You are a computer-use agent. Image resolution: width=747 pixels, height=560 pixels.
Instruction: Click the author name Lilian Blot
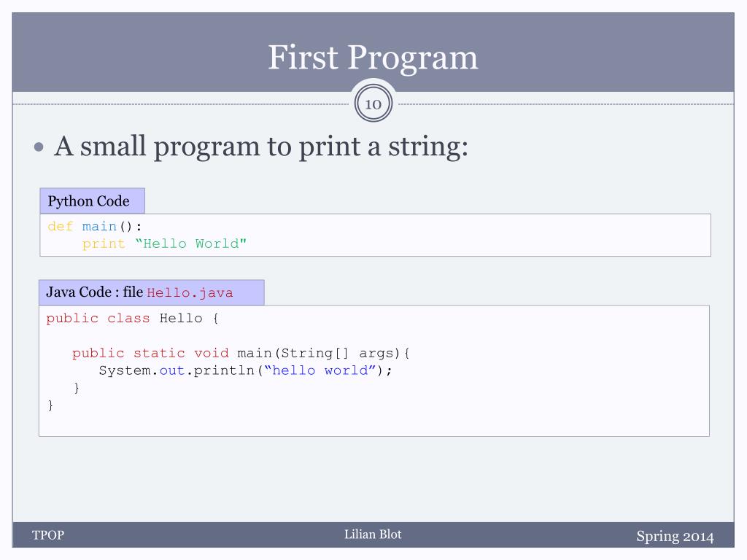click(373, 534)
